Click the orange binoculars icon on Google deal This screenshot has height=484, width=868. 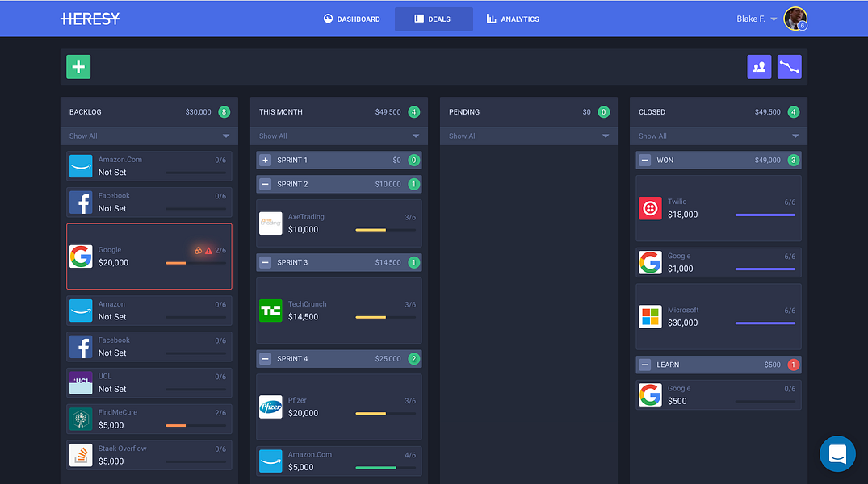[x=198, y=251]
